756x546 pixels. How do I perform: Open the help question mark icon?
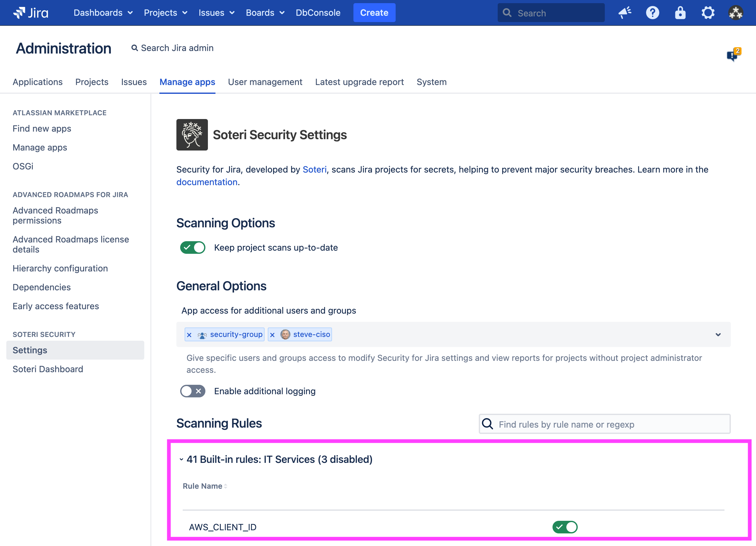(x=652, y=13)
